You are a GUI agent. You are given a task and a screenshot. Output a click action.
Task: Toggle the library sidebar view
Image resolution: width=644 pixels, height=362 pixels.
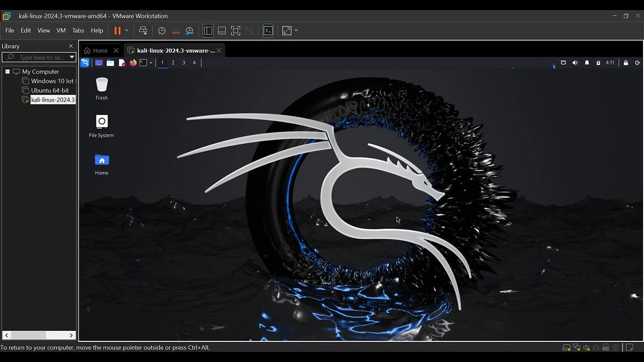208,31
